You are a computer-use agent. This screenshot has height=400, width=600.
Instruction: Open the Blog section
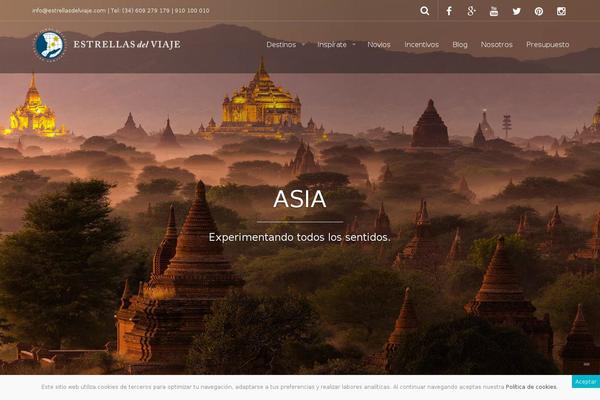(460, 45)
